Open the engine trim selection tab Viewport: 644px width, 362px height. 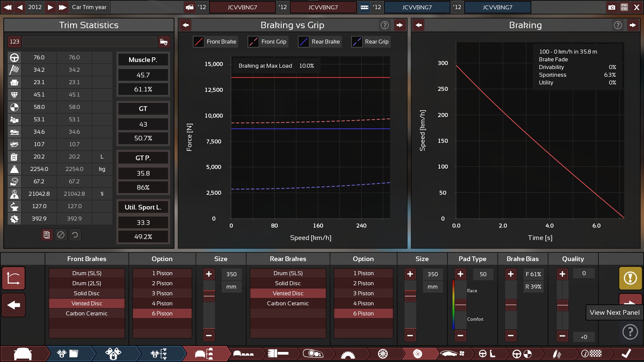coord(159,354)
